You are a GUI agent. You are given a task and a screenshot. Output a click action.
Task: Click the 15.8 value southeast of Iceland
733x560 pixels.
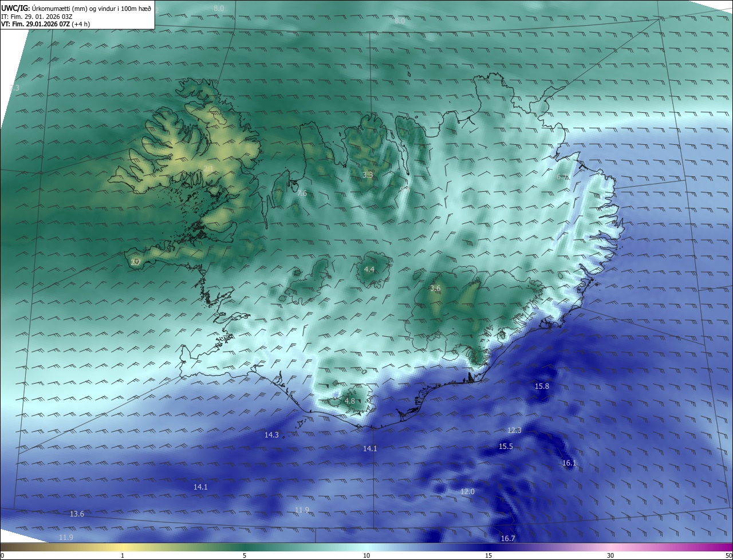[x=542, y=387]
